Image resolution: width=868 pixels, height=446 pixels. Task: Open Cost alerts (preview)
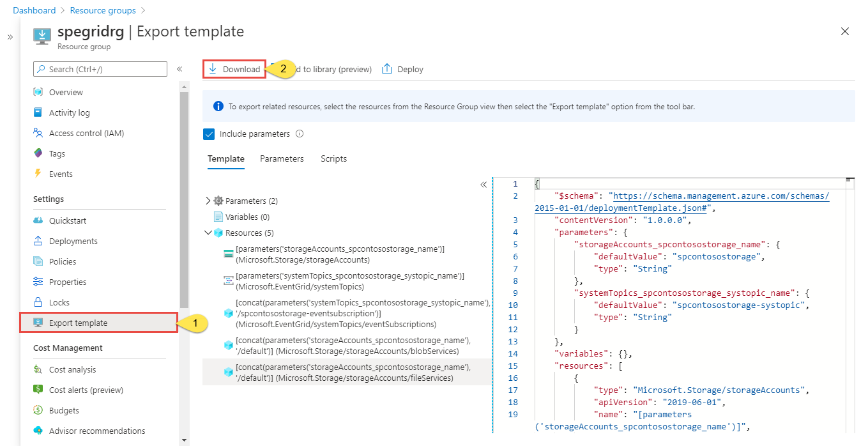tap(86, 390)
